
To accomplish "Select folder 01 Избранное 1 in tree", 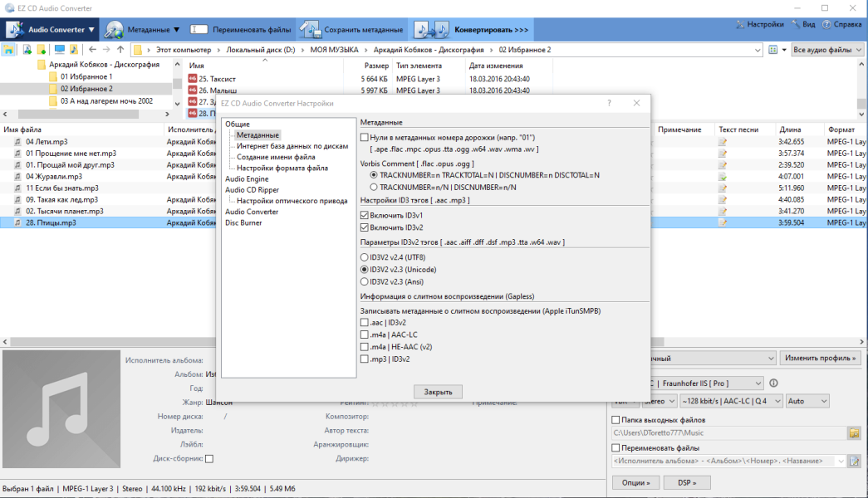I will [x=86, y=76].
